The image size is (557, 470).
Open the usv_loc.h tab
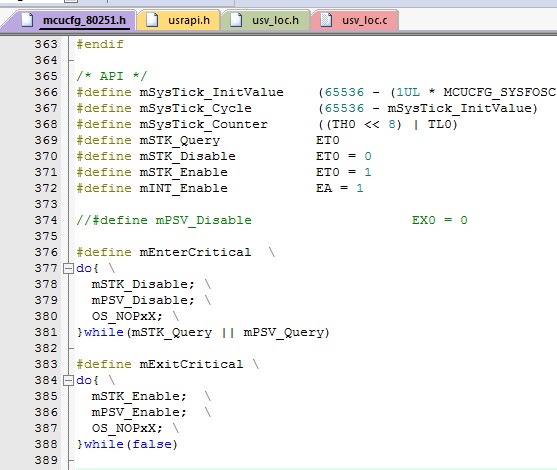(x=265, y=20)
